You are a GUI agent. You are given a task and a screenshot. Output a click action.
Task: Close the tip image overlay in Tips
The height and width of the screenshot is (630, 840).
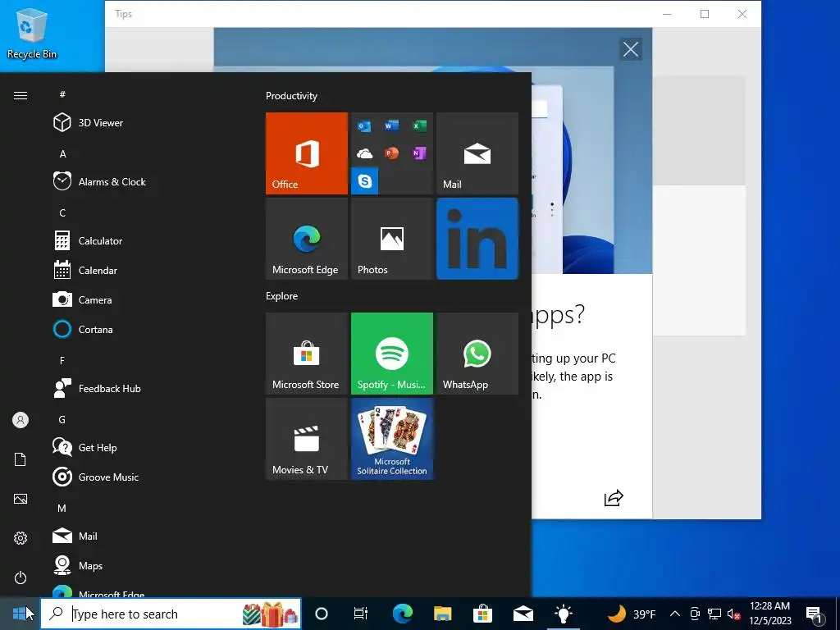click(631, 49)
